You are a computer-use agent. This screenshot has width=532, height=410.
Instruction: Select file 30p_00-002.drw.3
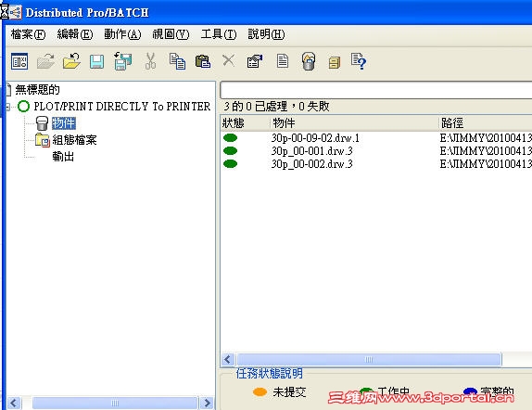point(311,164)
